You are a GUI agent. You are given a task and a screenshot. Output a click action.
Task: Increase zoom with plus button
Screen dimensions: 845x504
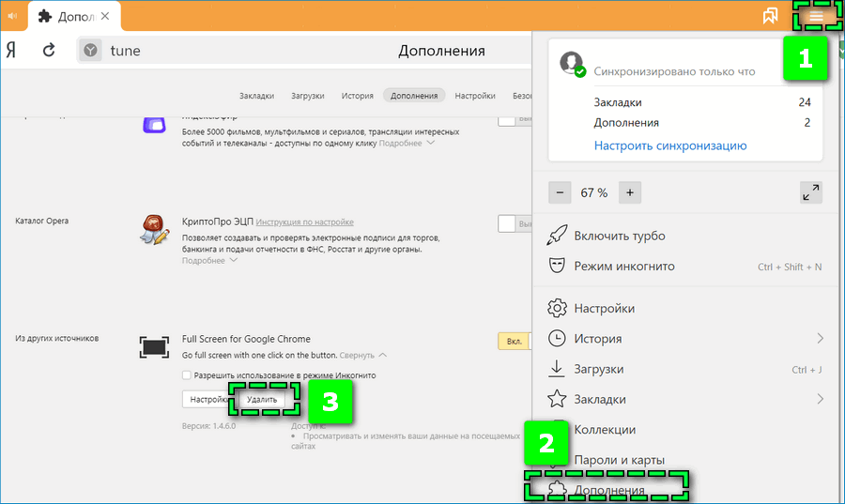630,192
